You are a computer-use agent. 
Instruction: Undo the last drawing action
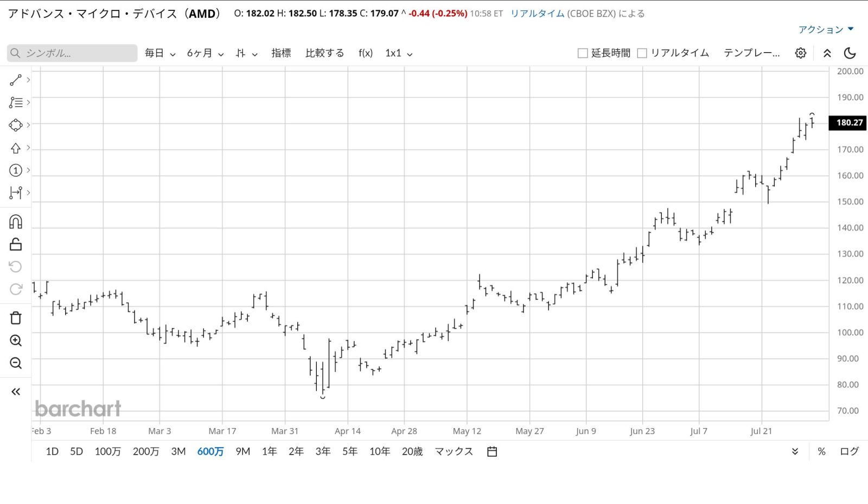click(16, 266)
